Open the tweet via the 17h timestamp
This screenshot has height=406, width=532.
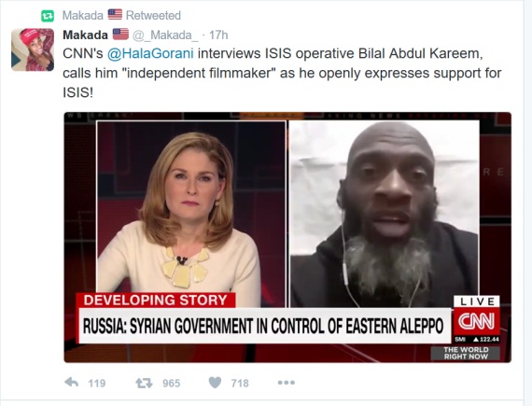218,35
